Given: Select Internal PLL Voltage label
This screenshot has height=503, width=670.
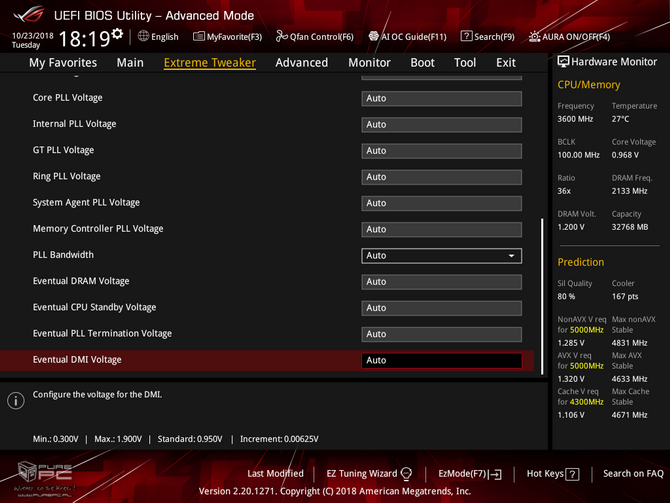Looking at the screenshot, I should (x=74, y=124).
